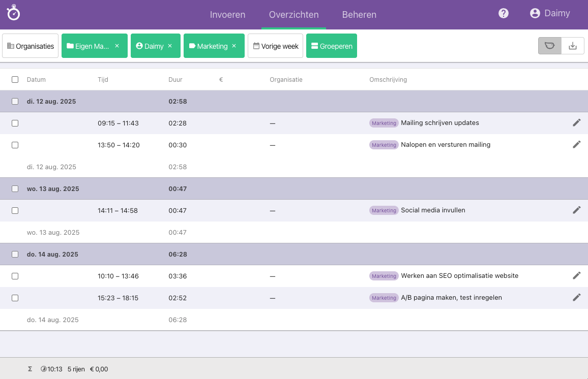Sort by the Duur column header

click(175, 80)
